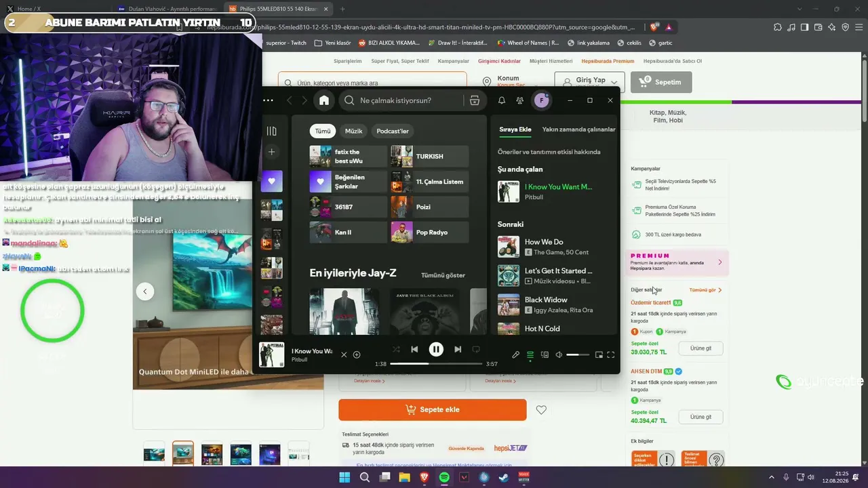Open fatix the best uWu playlist
This screenshot has height=488, width=868.
click(348, 157)
